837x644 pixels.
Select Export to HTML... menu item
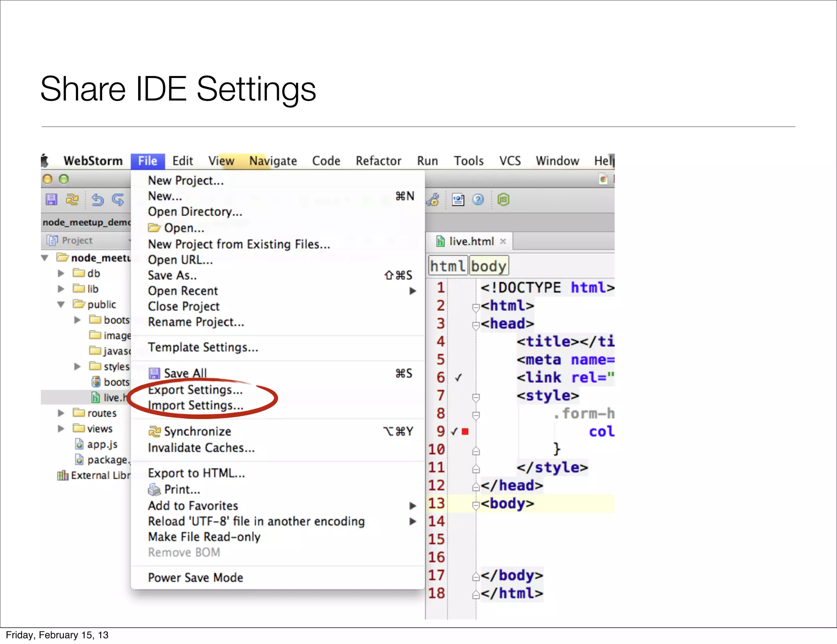pos(278,473)
